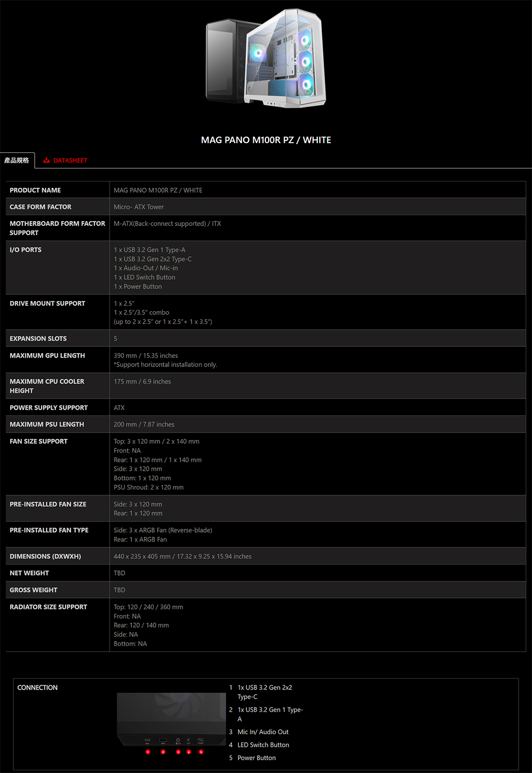Click the PRE-INSTALLED FAN SIZE label
The width and height of the screenshot is (532, 773).
(48, 504)
